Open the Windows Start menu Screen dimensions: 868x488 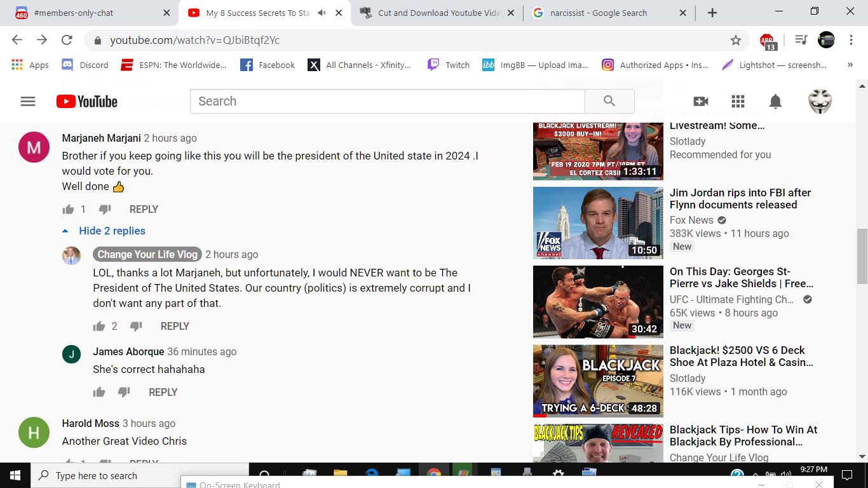15,475
